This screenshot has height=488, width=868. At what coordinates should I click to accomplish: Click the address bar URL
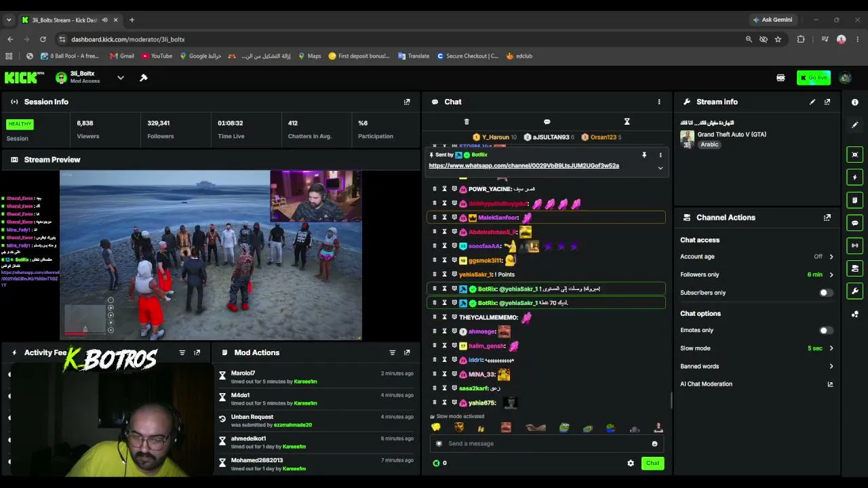click(128, 39)
